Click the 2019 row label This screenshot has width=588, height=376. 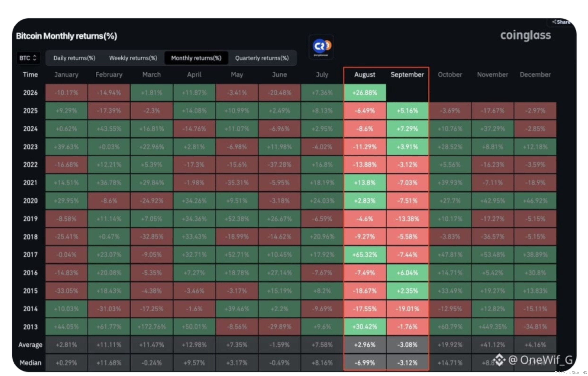tap(30, 219)
